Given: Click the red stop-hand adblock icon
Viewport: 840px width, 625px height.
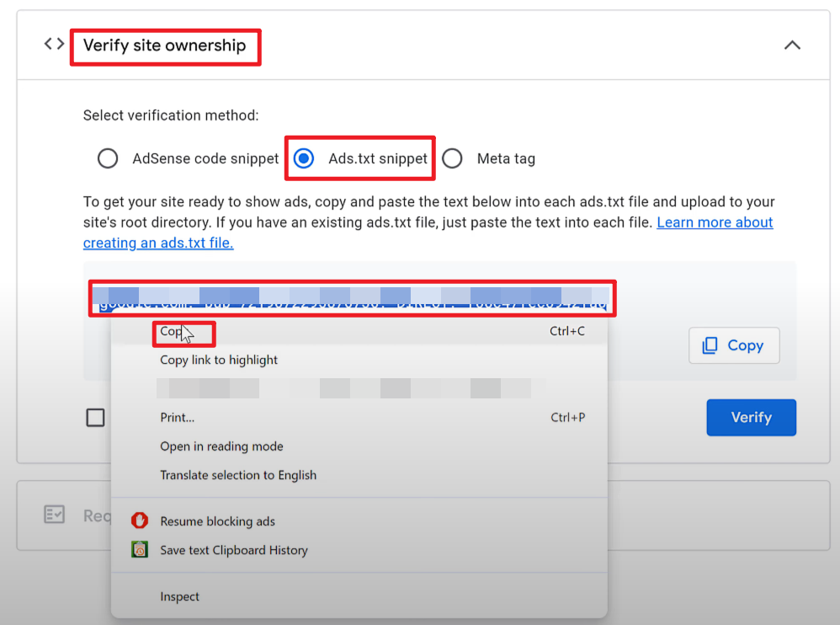Looking at the screenshot, I should pos(140,521).
